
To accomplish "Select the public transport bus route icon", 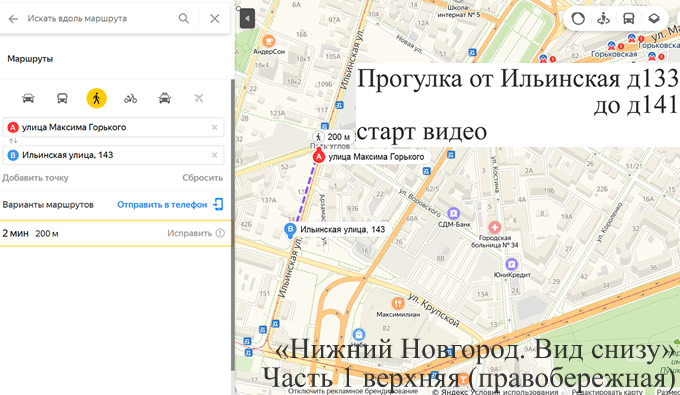I will pyautogui.click(x=62, y=98).
